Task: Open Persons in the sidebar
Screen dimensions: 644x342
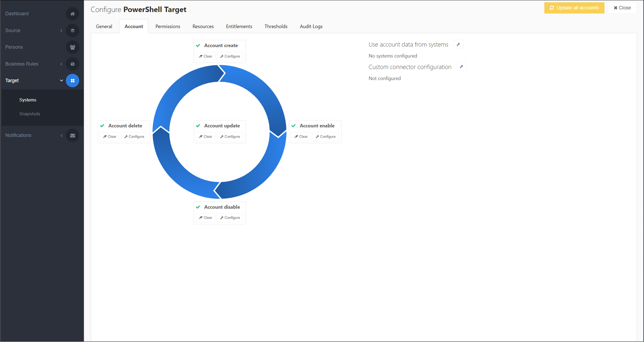Action: point(14,47)
